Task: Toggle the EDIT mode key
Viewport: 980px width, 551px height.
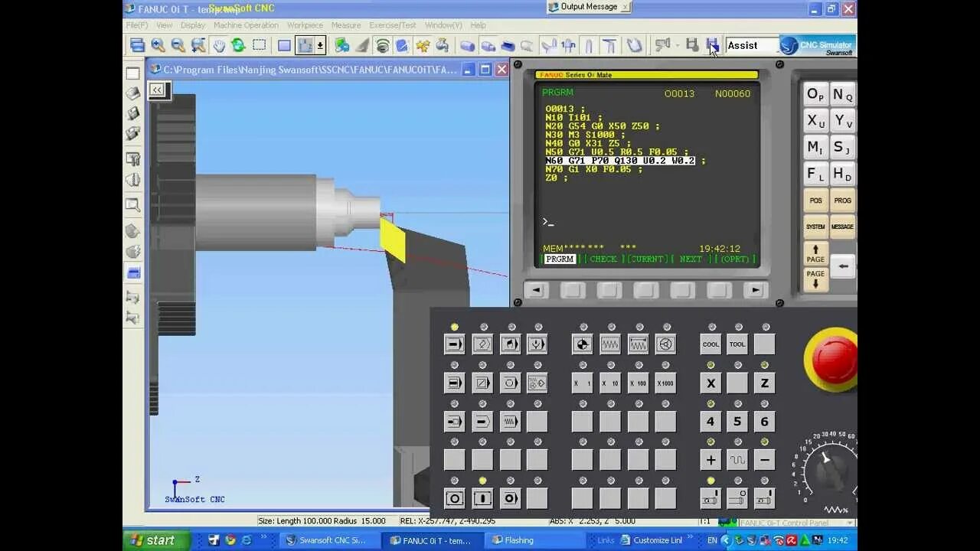Action: coord(482,344)
